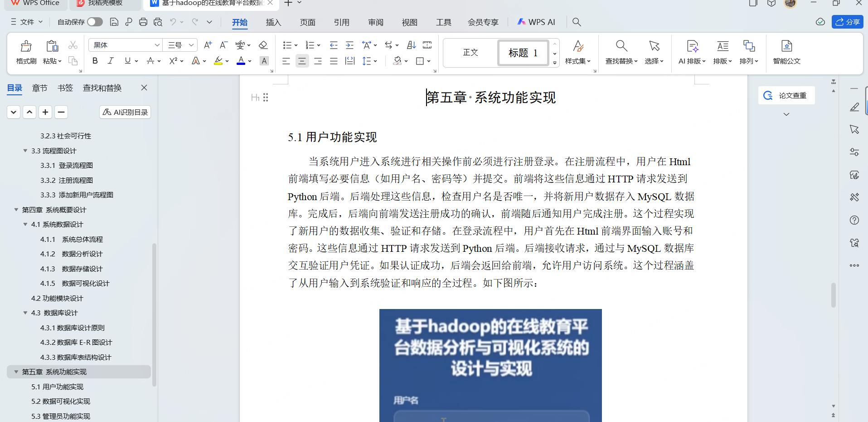Clear formatting with the eraser icon
Viewport: 868px width, 422px height.
pyautogui.click(x=263, y=44)
